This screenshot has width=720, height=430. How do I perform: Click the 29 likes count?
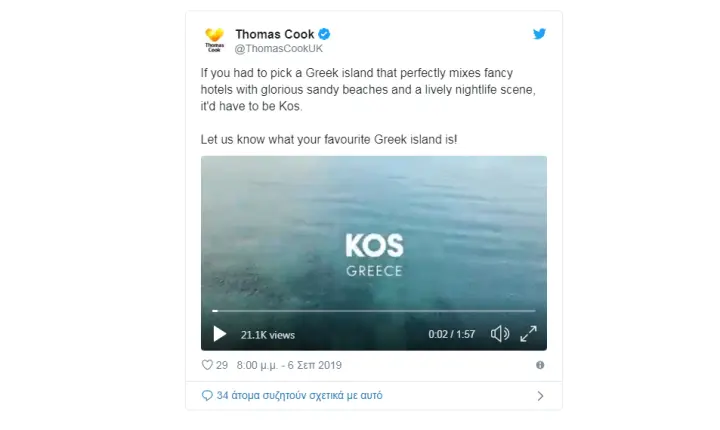222,365
